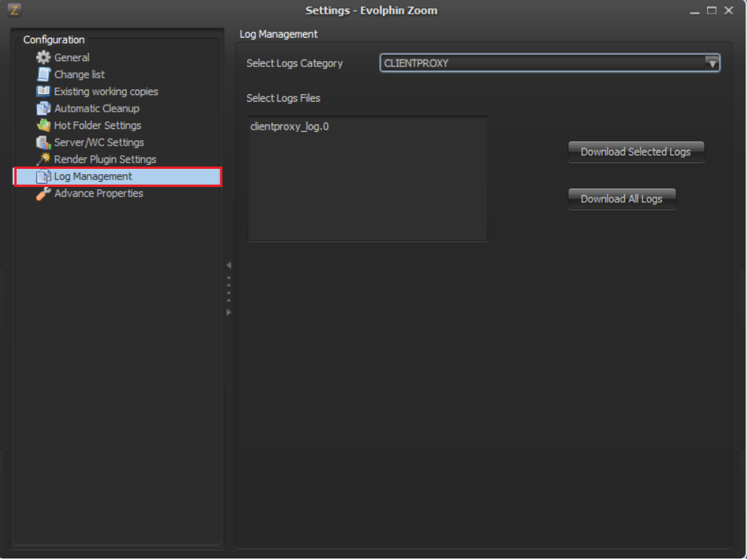Collapse sidebar with left splitter arrow
Screen dimensions: 747x560
click(228, 265)
